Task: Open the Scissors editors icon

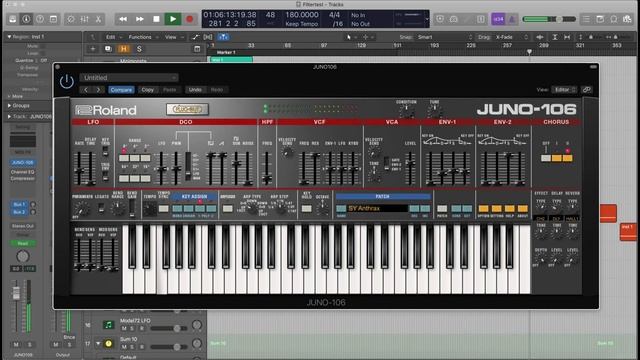Action: 98,19
